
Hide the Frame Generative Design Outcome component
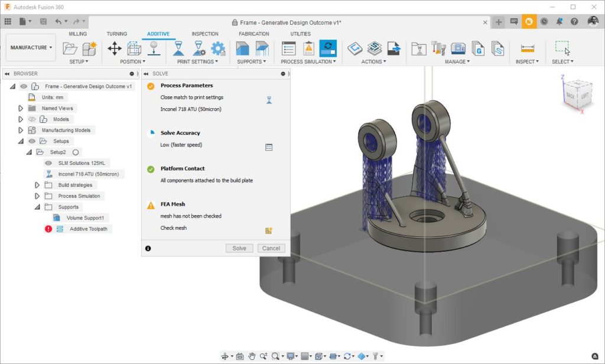click(22, 86)
